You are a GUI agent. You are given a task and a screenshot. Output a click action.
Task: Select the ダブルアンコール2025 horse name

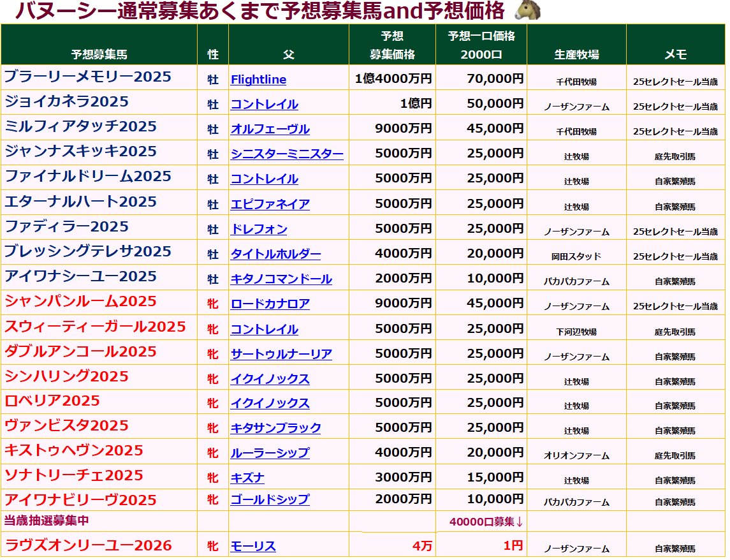pyautogui.click(x=80, y=351)
